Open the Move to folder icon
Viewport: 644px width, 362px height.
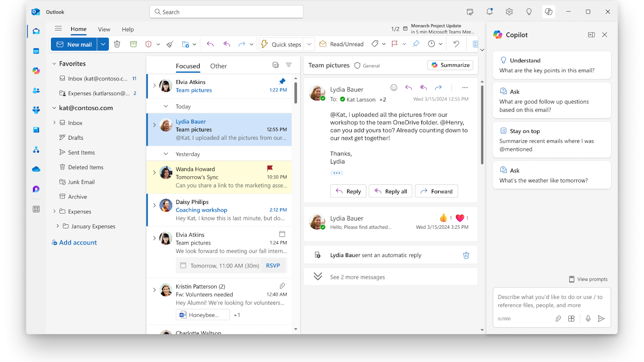[x=185, y=44]
